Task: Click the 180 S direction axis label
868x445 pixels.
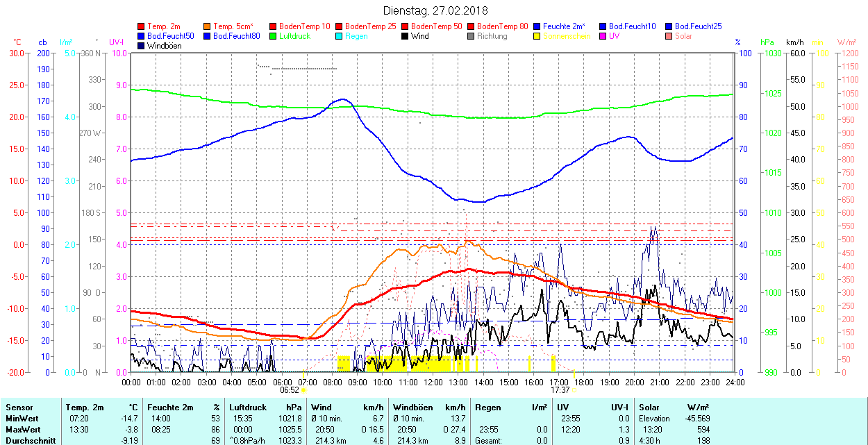Action: 92,212
